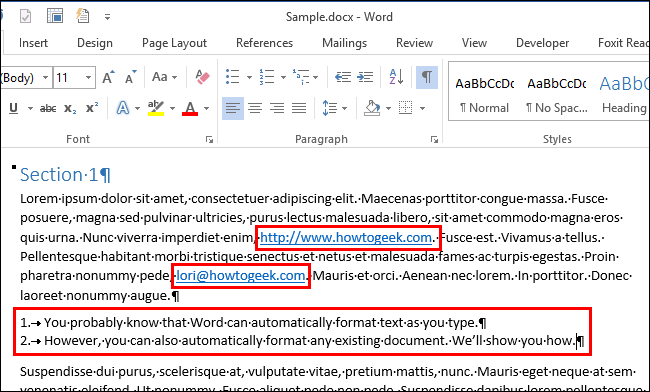Click the Line and Paragraph Spacing icon
The height and width of the screenshot is (392, 650).
(330, 109)
